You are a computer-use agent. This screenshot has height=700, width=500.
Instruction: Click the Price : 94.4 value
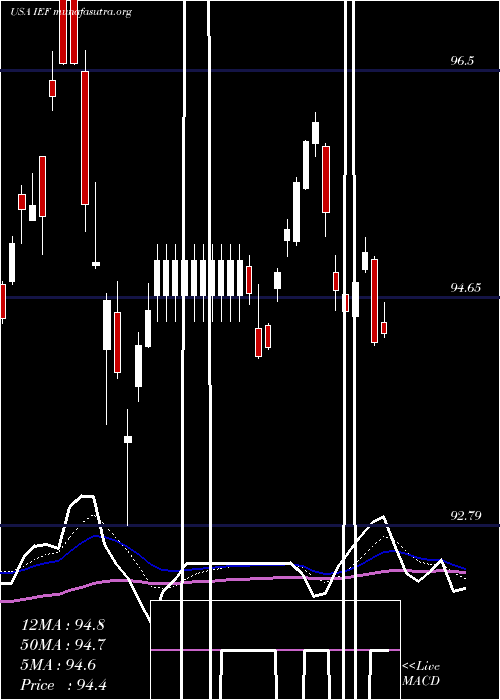click(64, 685)
